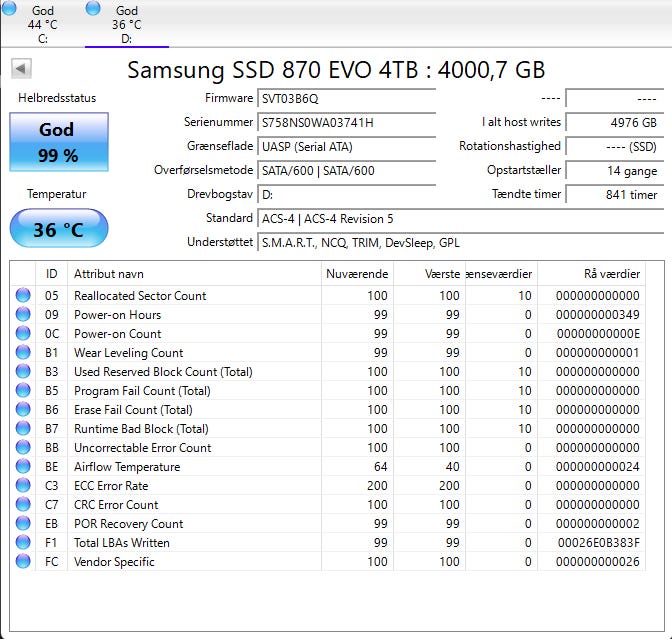Select the ECC Error Rate attribute name

111,486
